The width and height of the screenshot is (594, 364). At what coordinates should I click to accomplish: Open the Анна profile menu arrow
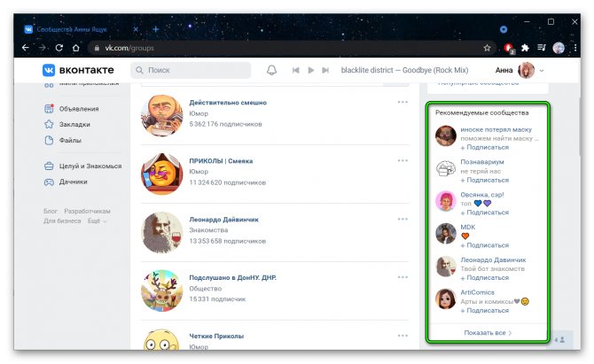542,70
